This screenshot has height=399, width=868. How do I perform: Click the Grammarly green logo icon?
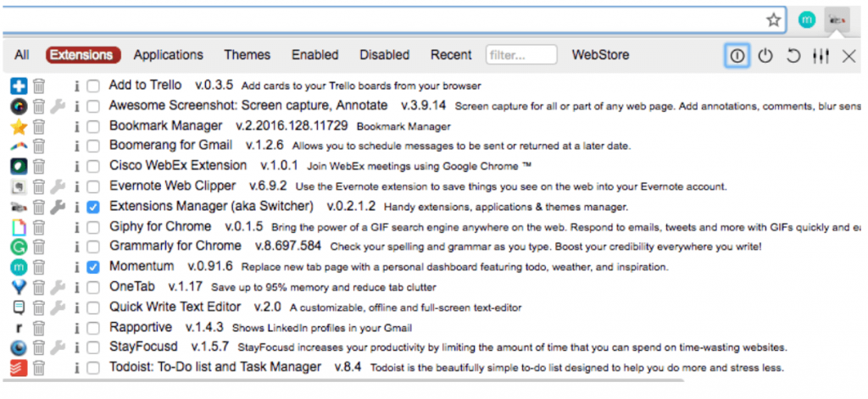[x=19, y=247]
